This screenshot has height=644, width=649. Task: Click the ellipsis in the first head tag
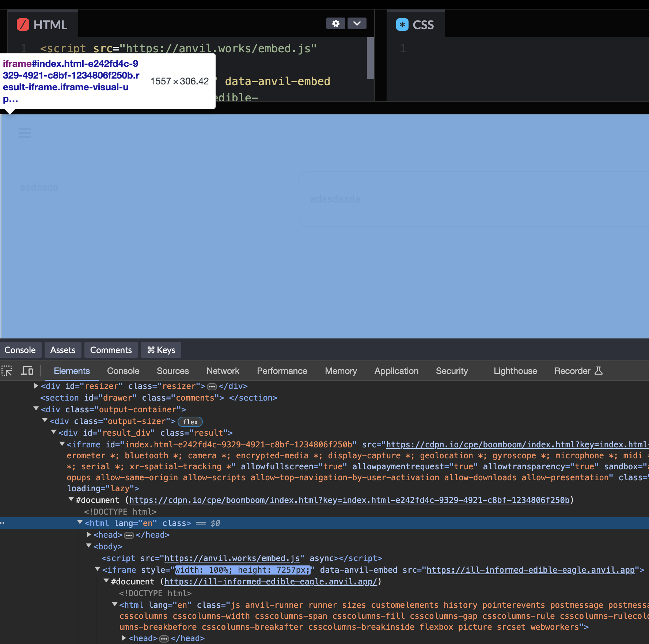[x=129, y=535]
